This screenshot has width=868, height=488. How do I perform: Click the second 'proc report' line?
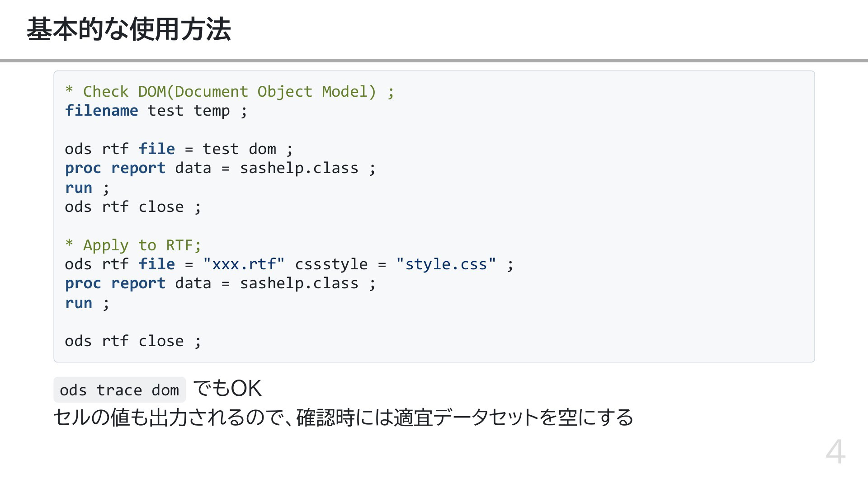(x=220, y=284)
